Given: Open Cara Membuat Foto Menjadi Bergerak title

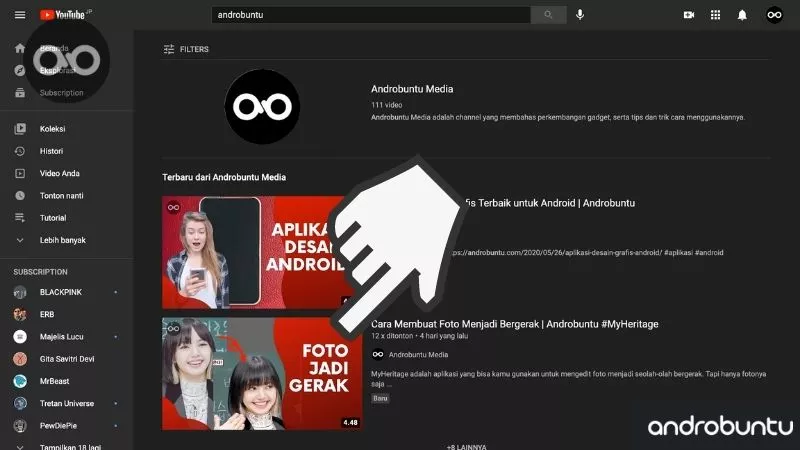Looking at the screenshot, I should coord(515,324).
